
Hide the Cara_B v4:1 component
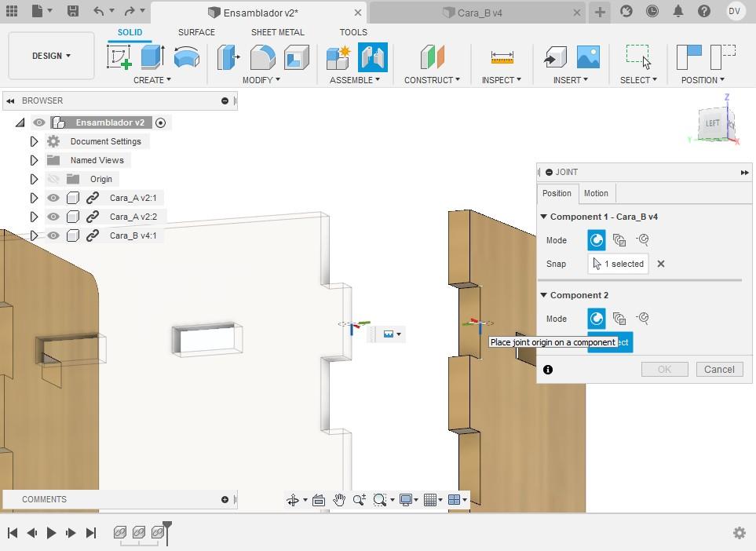(53, 235)
